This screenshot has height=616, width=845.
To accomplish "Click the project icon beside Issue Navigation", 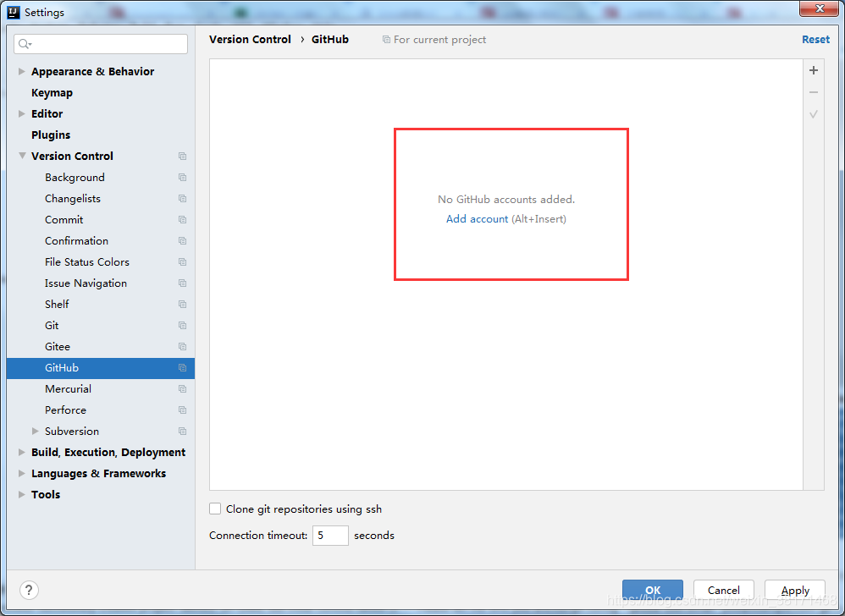I will tap(182, 283).
